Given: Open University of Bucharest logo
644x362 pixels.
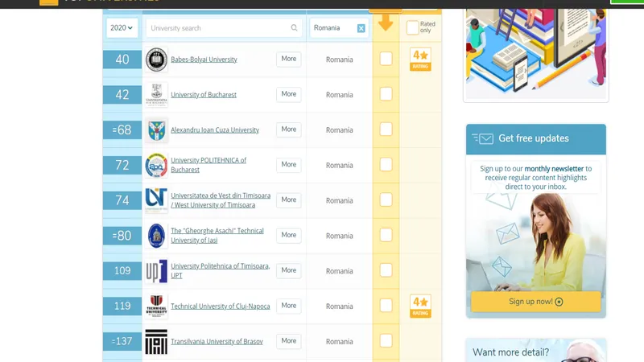Looking at the screenshot, I should click(x=156, y=95).
